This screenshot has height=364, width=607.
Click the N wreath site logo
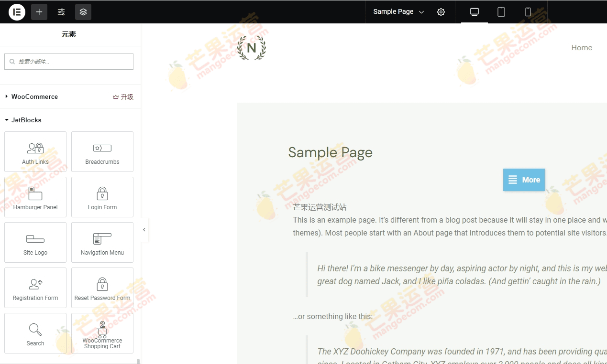coord(252,48)
